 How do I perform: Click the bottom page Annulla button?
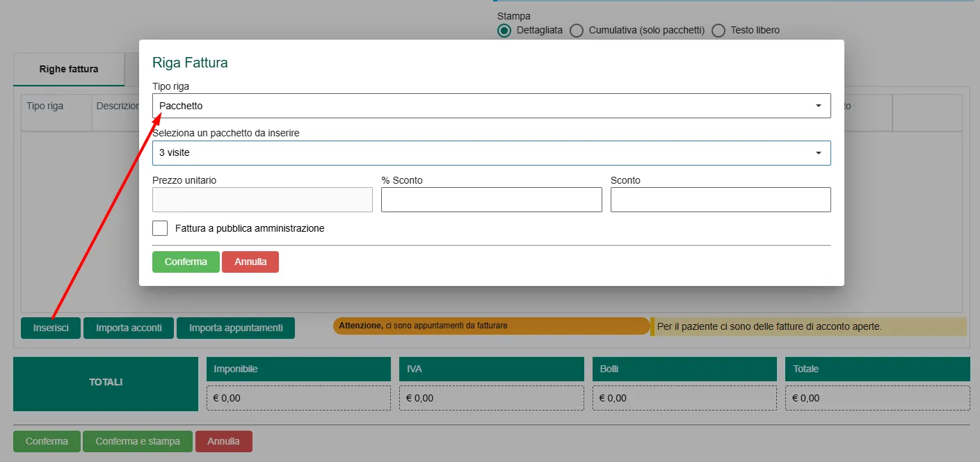pyautogui.click(x=224, y=442)
